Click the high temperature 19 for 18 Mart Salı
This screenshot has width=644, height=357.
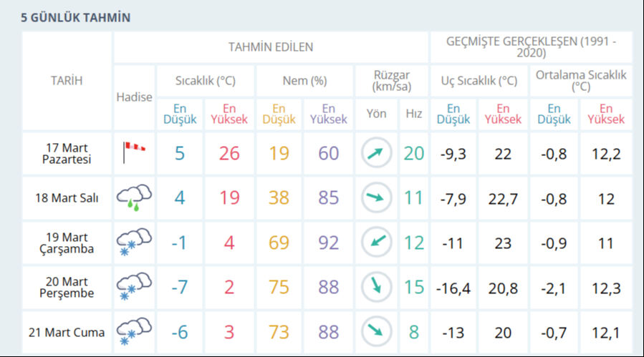pyautogui.click(x=229, y=197)
